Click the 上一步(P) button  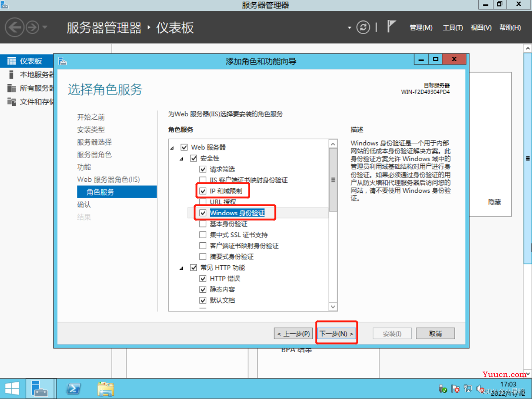click(293, 333)
